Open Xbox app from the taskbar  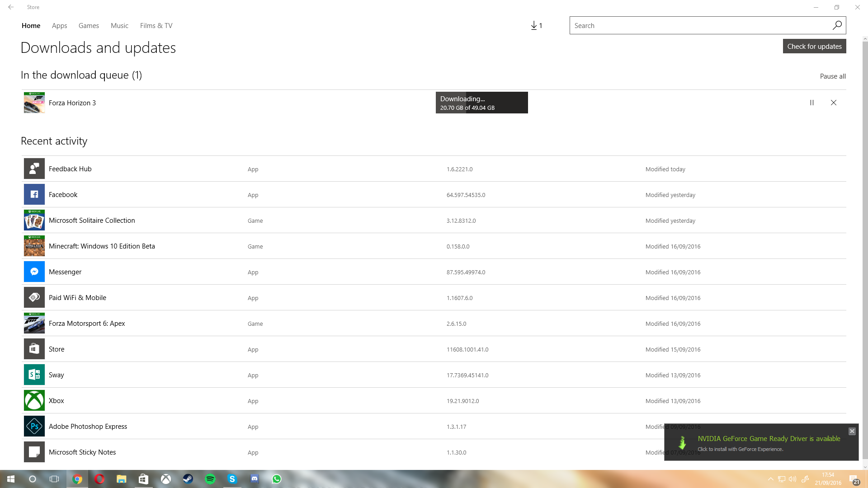(166, 479)
